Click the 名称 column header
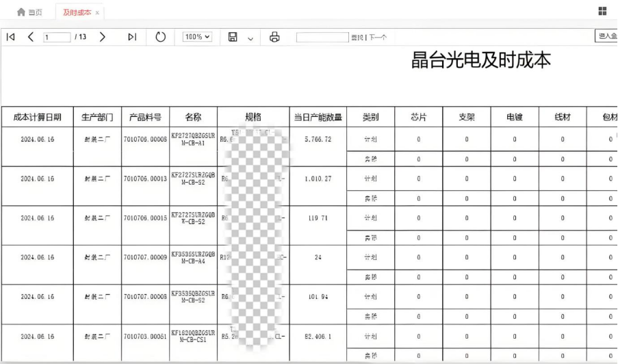 tap(193, 117)
